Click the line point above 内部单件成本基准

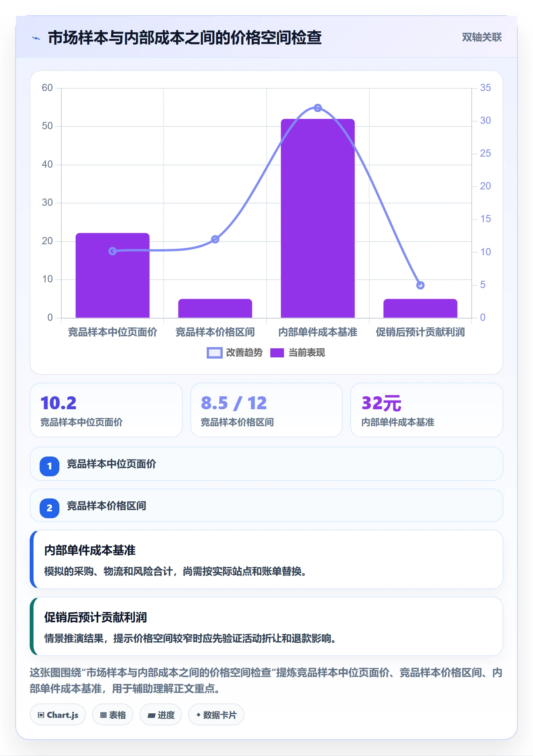(318, 108)
